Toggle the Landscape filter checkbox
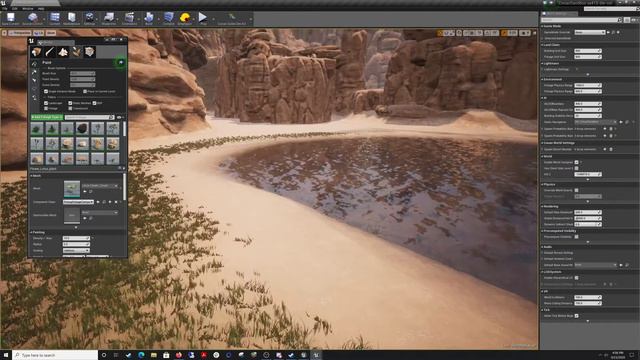Image resolution: width=640 pixels, height=360 pixels. (46, 103)
